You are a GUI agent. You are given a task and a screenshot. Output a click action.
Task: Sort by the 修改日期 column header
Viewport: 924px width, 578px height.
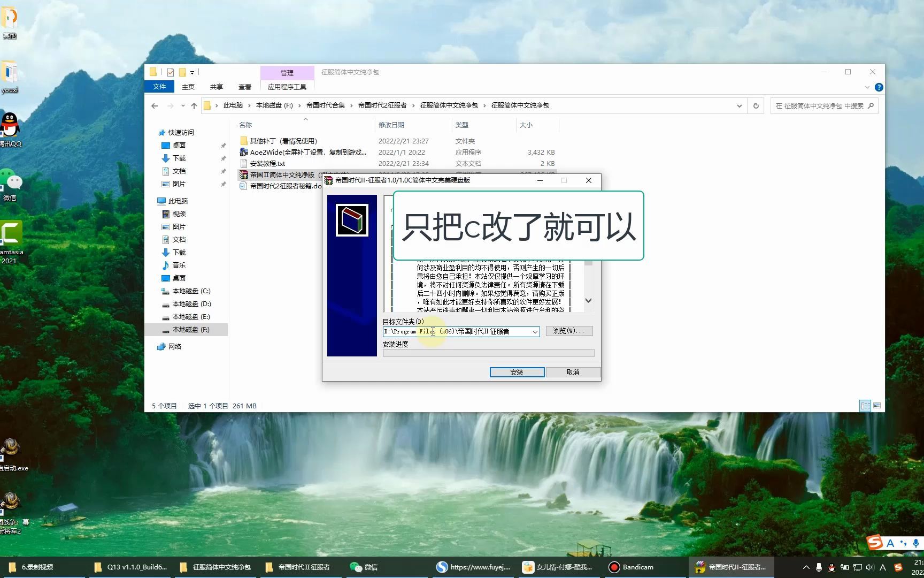(391, 125)
